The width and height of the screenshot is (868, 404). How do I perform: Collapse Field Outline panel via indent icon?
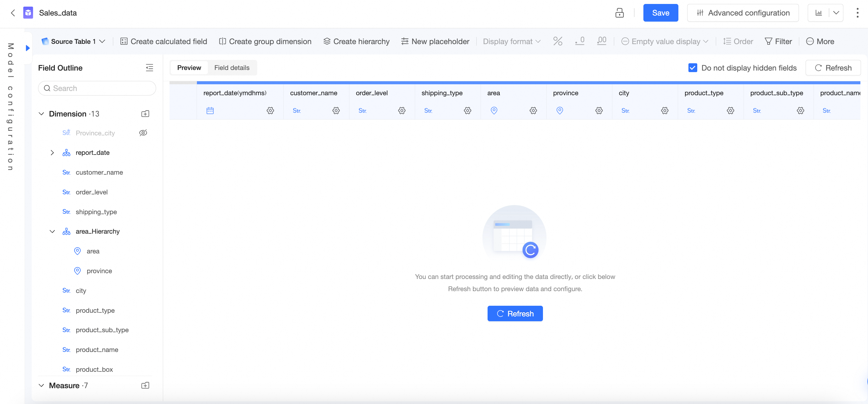[x=149, y=68]
